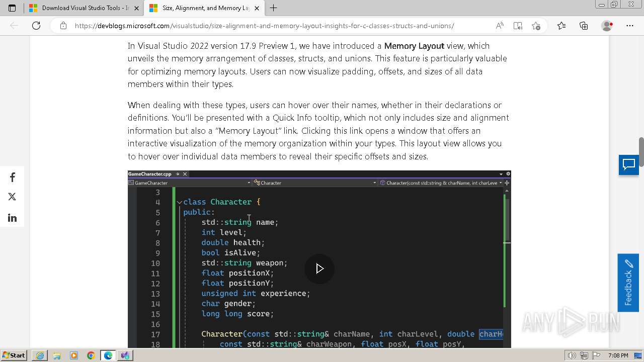Open File Explorer from taskbar
The width and height of the screenshot is (644, 362).
click(57, 355)
